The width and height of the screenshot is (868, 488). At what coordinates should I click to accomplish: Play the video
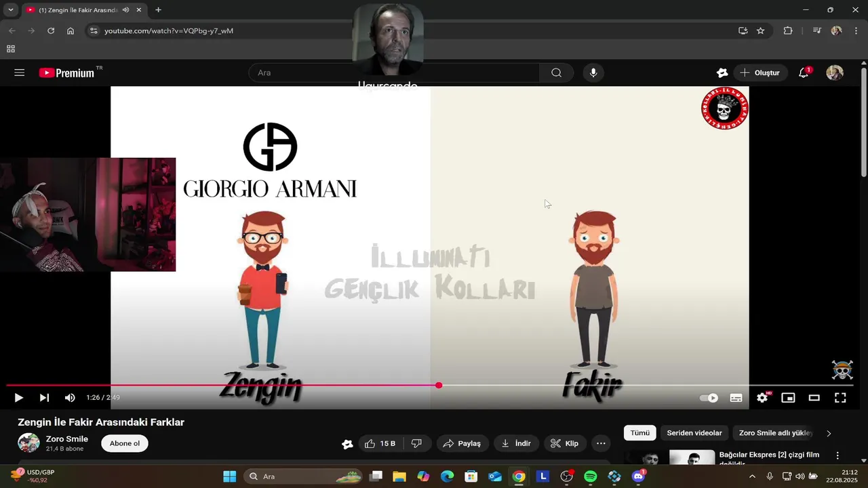pos(18,398)
